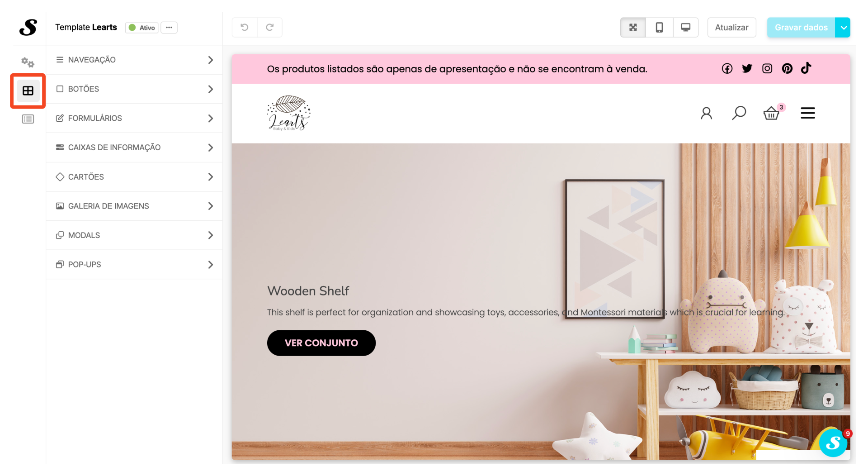Screen dimensions: 868x476
Task: Click the Pinterest icon in banner
Action: (787, 68)
